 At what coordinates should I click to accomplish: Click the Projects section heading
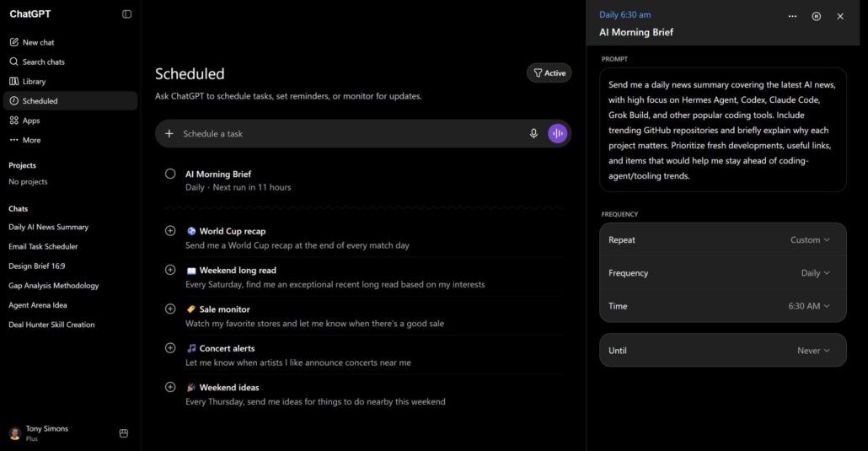[22, 165]
